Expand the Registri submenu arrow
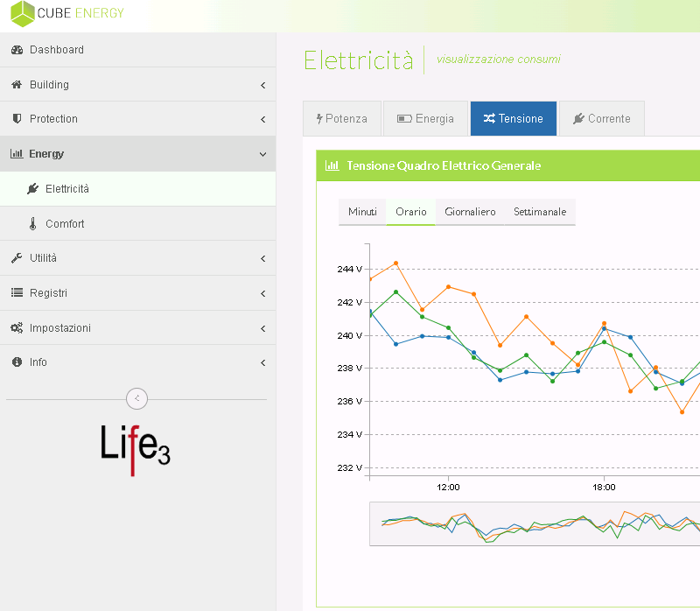This screenshot has width=700, height=611. [x=262, y=293]
